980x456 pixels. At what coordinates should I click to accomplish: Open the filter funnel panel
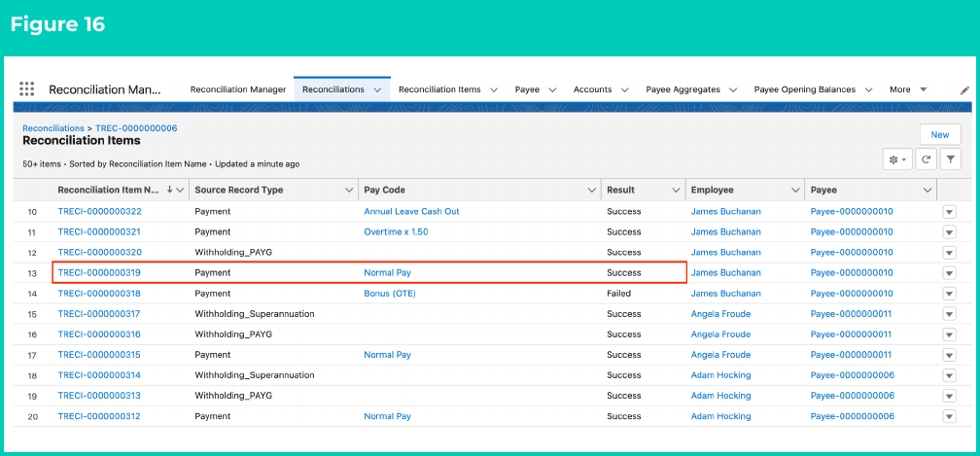951,159
